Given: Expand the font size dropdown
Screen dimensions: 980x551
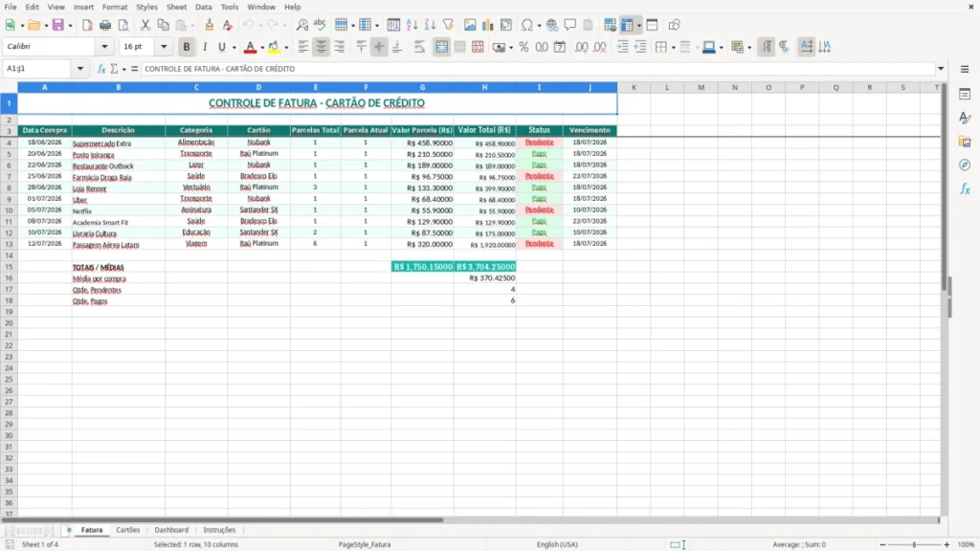Looking at the screenshot, I should click(x=164, y=46).
